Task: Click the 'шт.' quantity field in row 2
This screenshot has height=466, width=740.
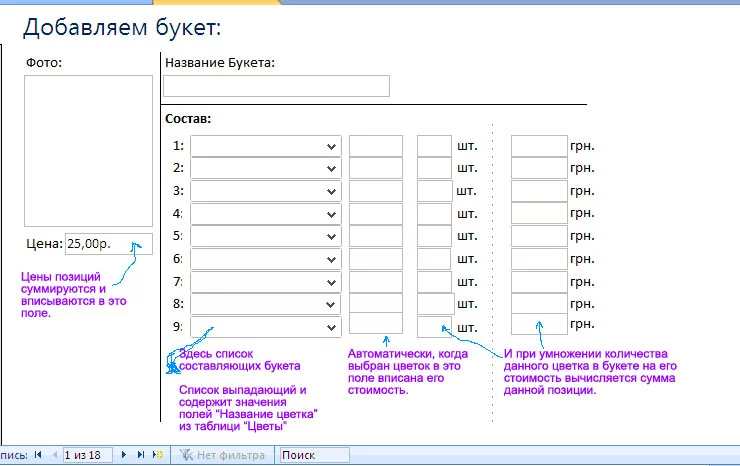Action: (x=434, y=168)
